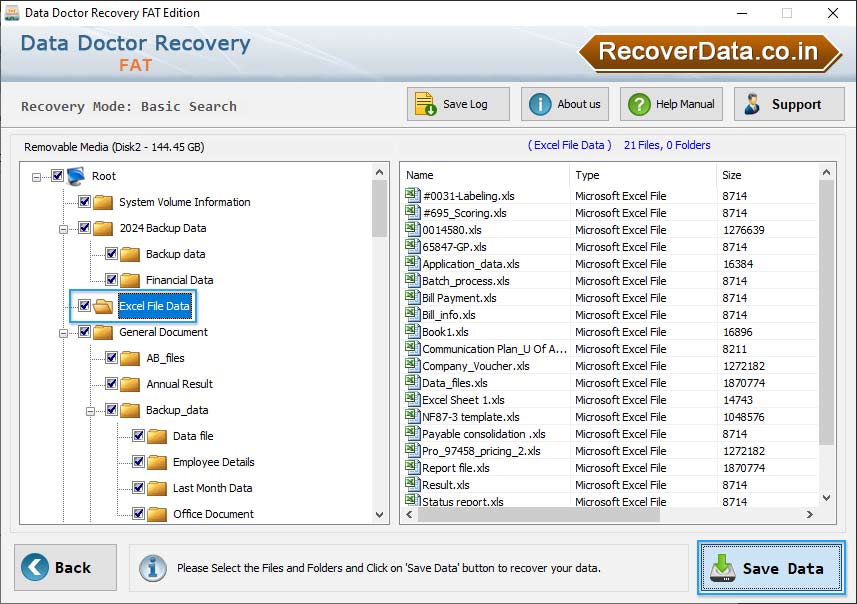Click the folder tree vertical scrollbar thumb
The height and width of the screenshot is (604, 857).
click(x=379, y=208)
